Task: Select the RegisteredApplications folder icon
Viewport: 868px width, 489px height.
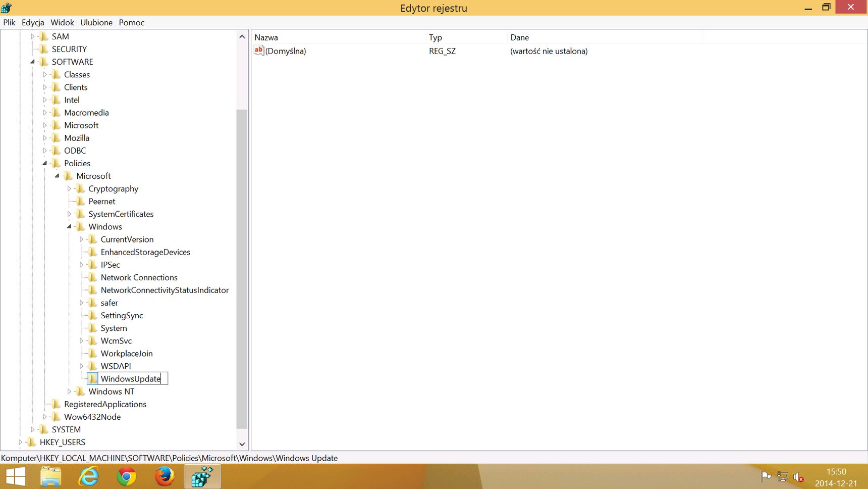Action: click(x=56, y=404)
